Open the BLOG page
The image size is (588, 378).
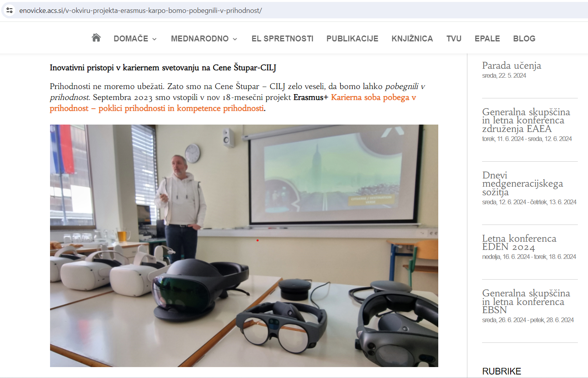click(524, 39)
